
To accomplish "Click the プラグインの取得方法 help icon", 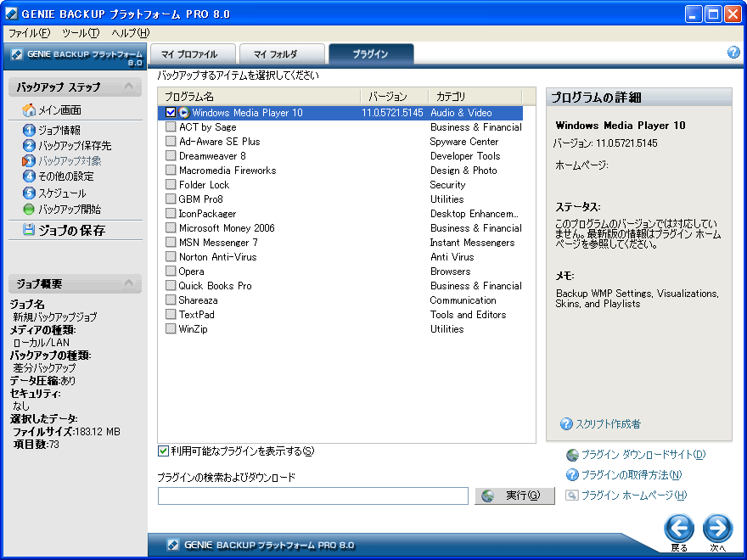I will (x=572, y=475).
